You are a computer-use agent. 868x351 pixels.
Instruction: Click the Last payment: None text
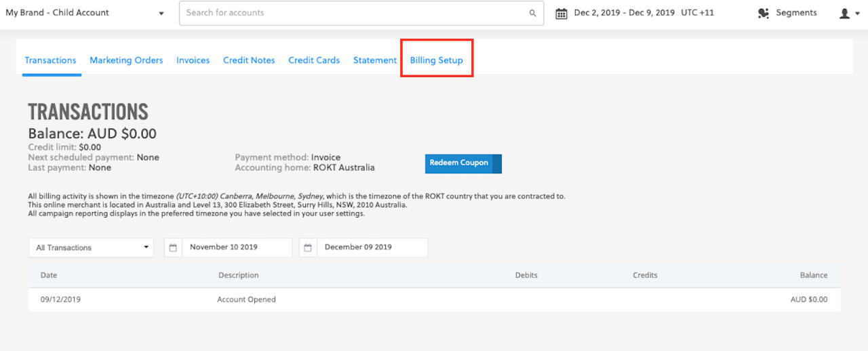70,167
